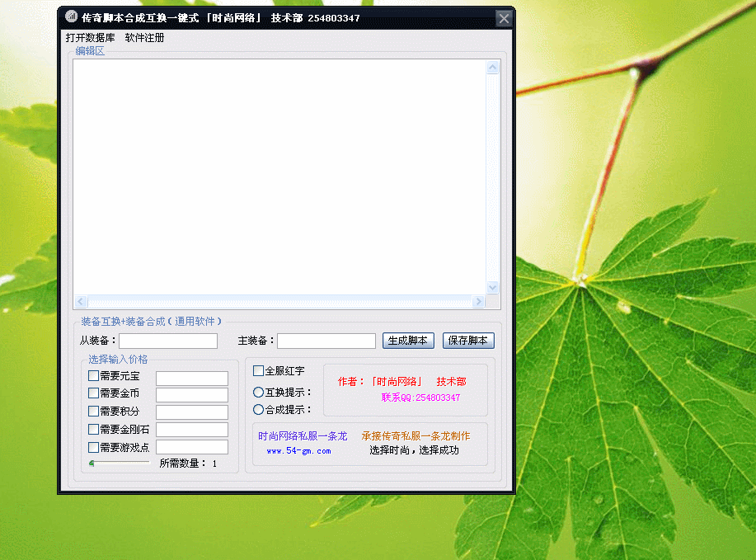Open the 软件注册 menu

coord(144,38)
